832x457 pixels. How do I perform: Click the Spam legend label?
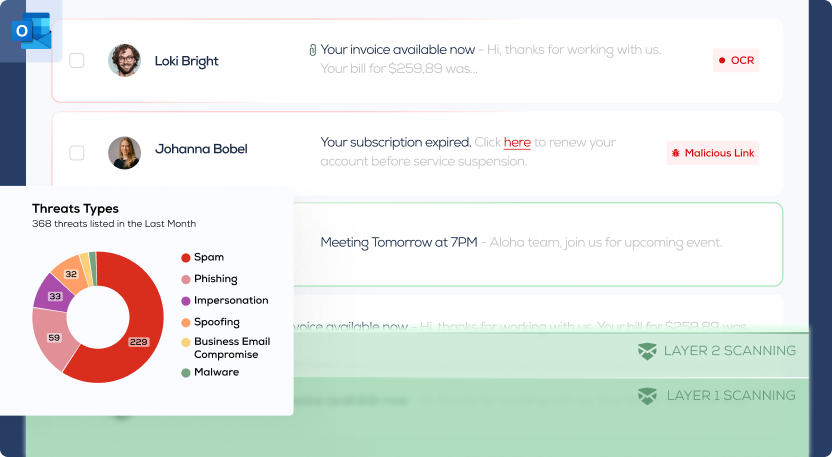click(x=209, y=257)
